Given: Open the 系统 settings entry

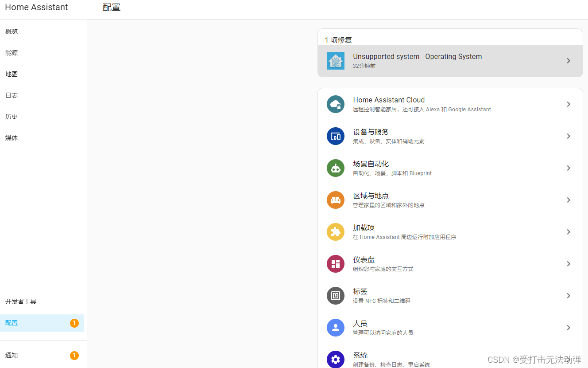Looking at the screenshot, I should pyautogui.click(x=450, y=356).
